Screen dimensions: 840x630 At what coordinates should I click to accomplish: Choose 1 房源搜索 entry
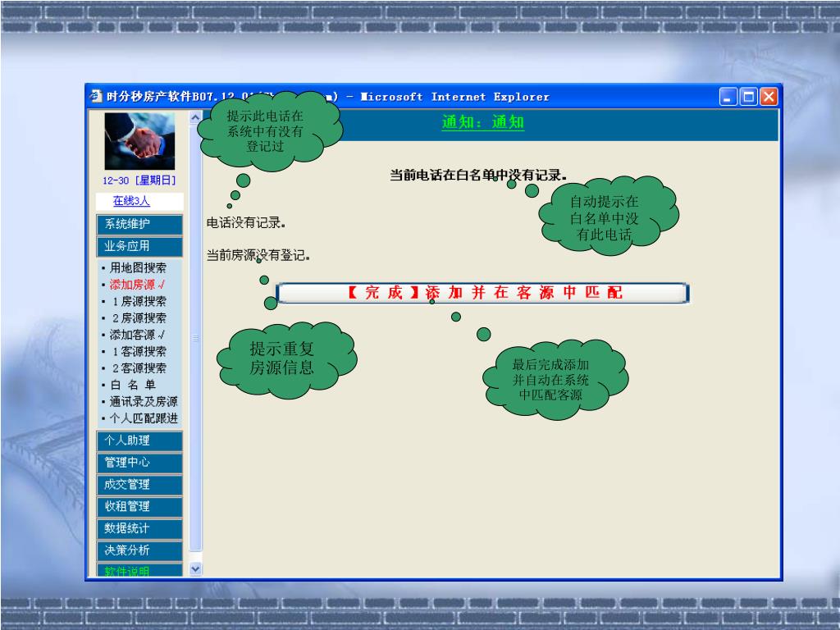(x=139, y=301)
